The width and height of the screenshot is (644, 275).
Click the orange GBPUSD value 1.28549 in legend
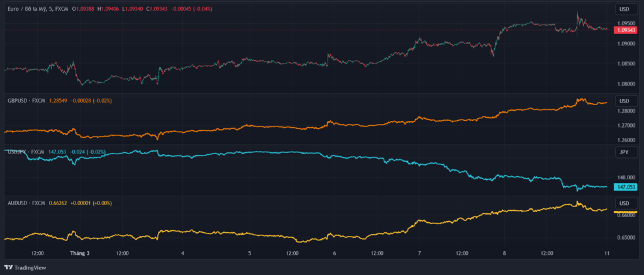tap(58, 101)
